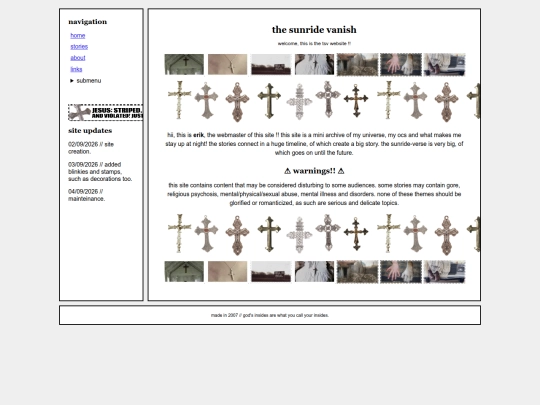Image resolution: width=540 pixels, height=405 pixels.
Task: Click the '04/09/2026 // mainteinance.' entry
Action: pos(86,195)
